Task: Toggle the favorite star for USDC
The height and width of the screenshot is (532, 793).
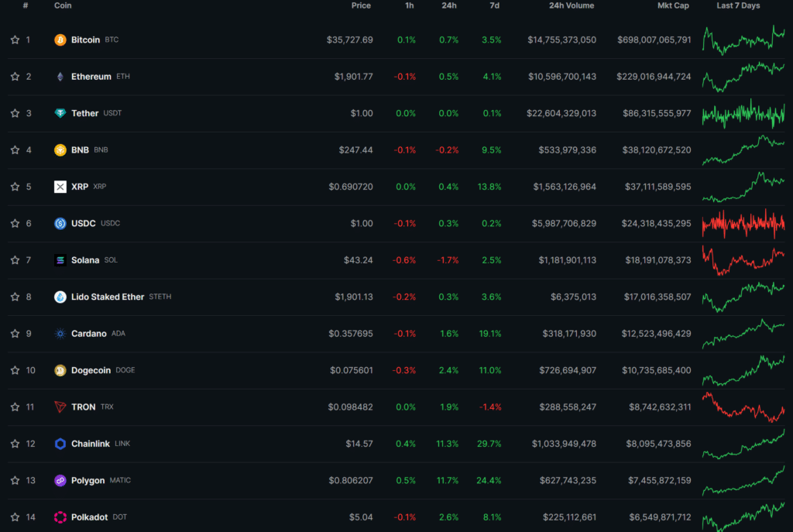Action: pyautogui.click(x=15, y=223)
